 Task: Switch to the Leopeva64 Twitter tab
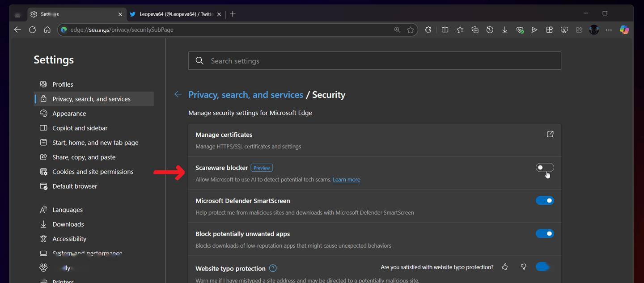(x=176, y=14)
